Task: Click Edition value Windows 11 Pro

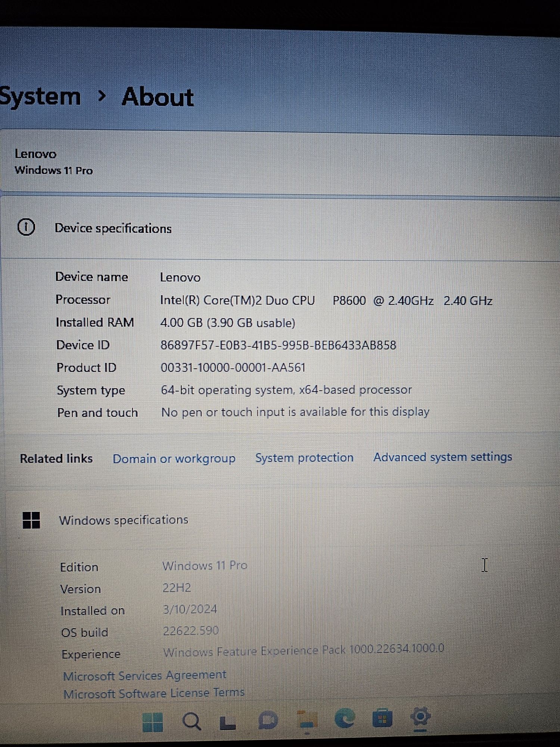Action: coord(205,565)
